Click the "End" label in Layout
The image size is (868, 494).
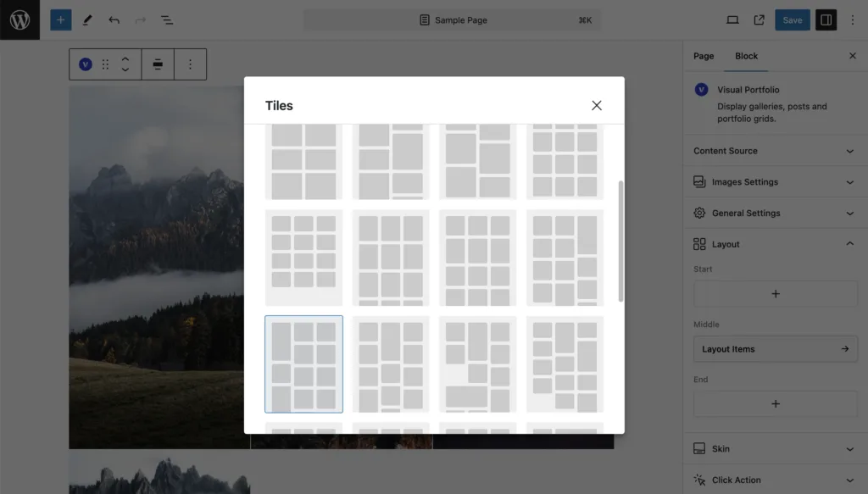pyautogui.click(x=701, y=380)
